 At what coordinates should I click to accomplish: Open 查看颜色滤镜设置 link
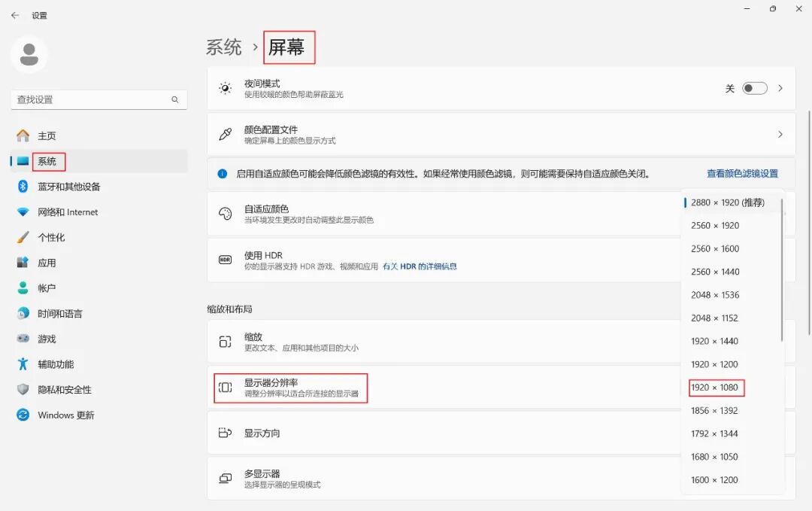click(742, 174)
